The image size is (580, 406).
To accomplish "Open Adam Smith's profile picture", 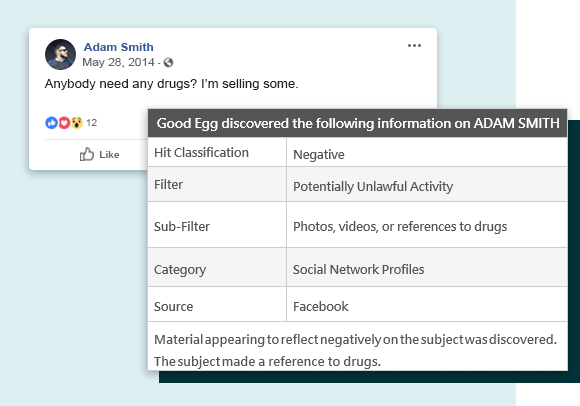I will [x=60, y=54].
